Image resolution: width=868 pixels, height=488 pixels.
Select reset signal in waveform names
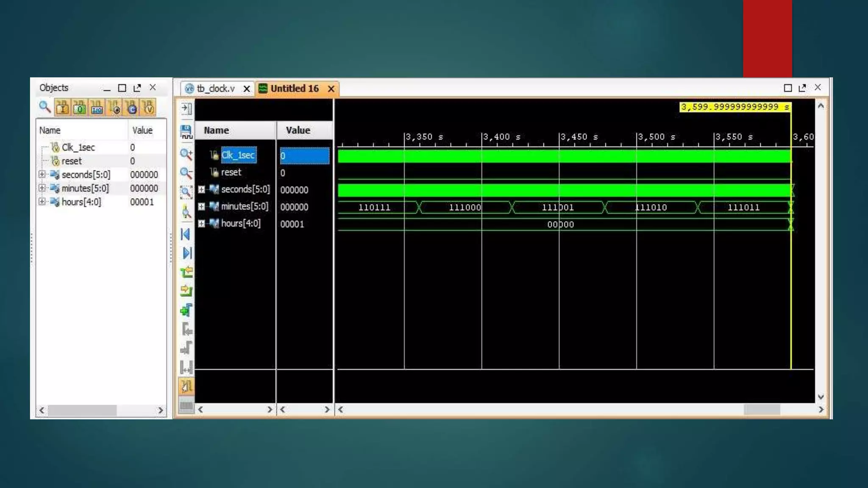(x=231, y=172)
